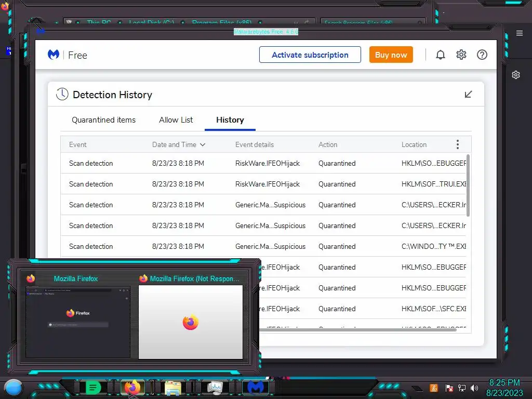Click the Location column header
Viewport: 532px width, 399px height.
tap(414, 144)
